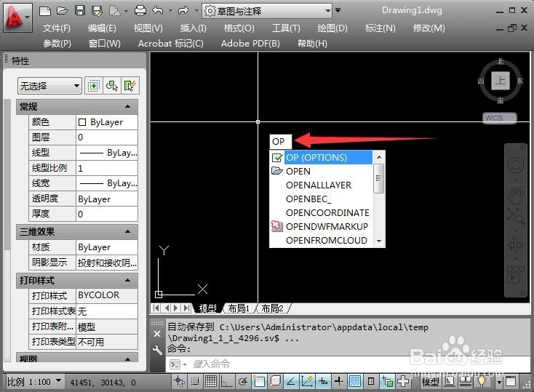The image size is (534, 392).
Task: Toggle the PICKADD value icon in Properties panel
Action: tap(93, 86)
